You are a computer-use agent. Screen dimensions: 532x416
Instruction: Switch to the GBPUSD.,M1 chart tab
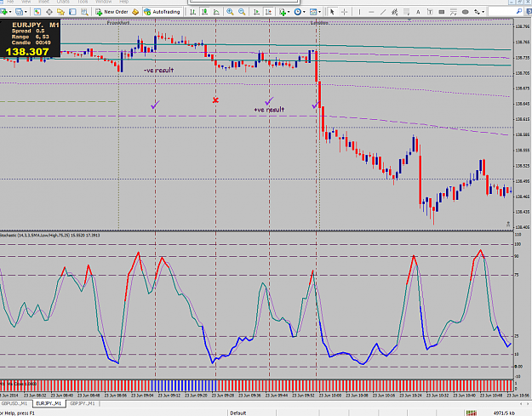pos(14,403)
